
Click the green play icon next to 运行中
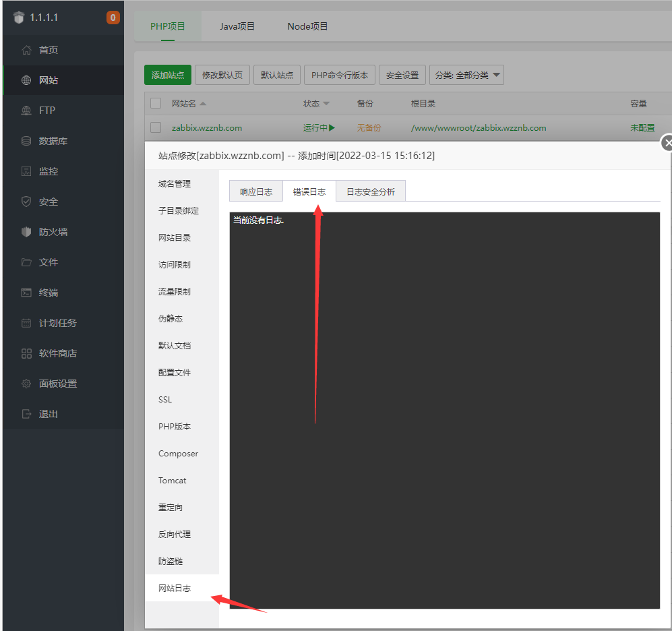(332, 127)
